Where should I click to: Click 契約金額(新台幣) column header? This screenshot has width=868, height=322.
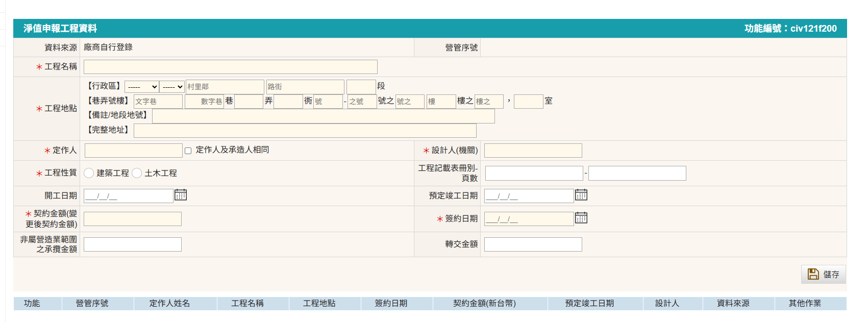(484, 304)
